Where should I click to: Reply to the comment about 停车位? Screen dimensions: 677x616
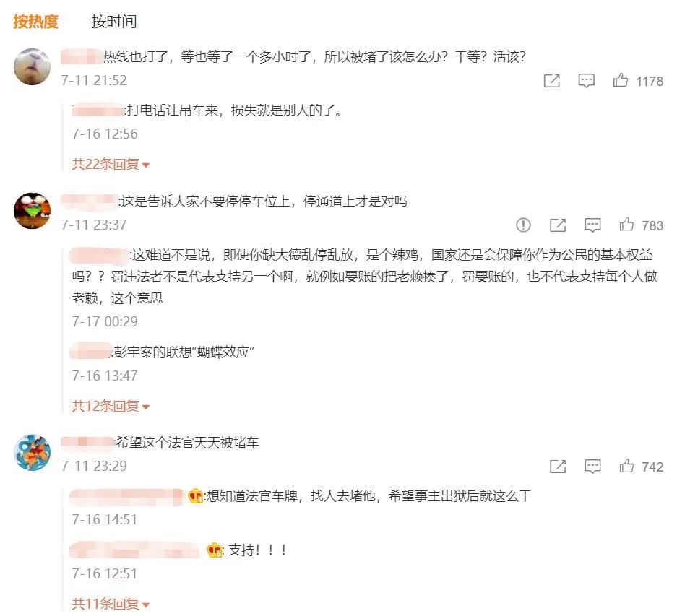[592, 225]
